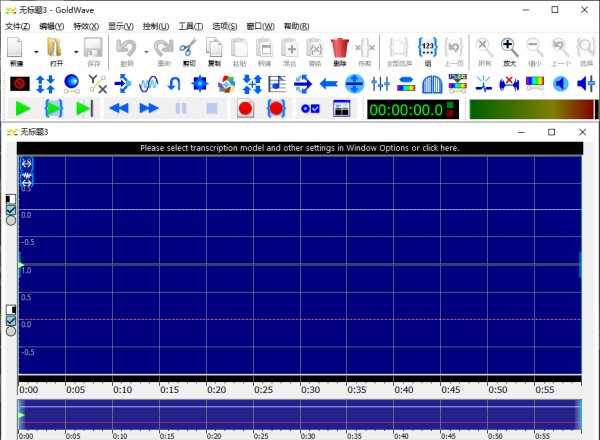The image size is (600, 440).
Task: Open the Equalizer sliders effect icon
Action: pos(380,84)
